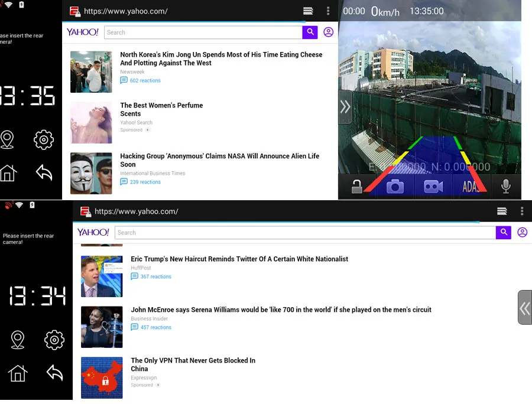Click the site security icon in the bottom browser
Viewport: 532px width, 404px height.
(x=86, y=212)
